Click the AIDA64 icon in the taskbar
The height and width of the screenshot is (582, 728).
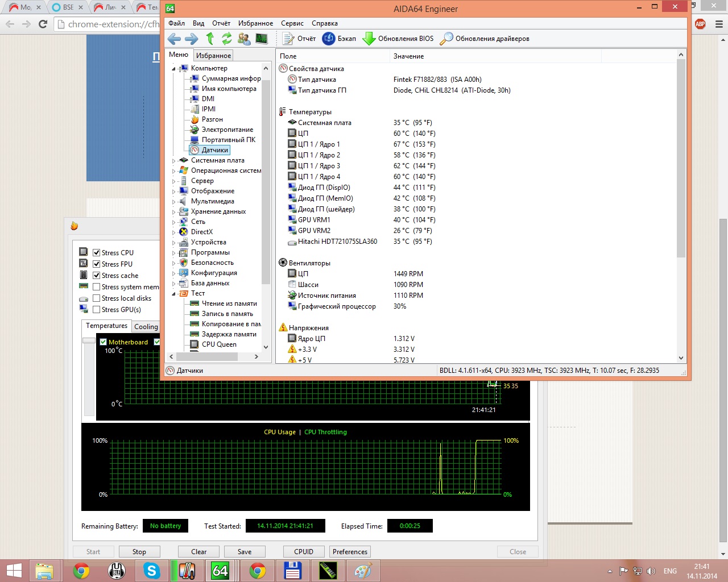220,570
